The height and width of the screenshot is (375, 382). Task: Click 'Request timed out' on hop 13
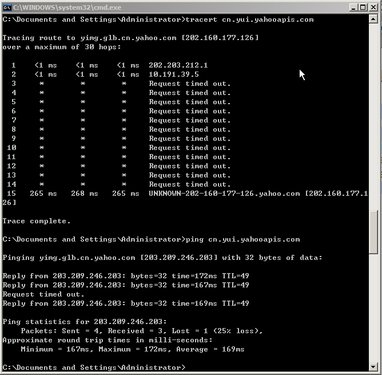pos(190,175)
